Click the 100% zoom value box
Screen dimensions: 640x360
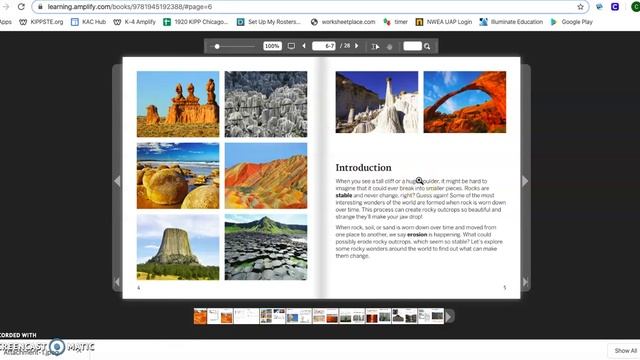[272, 46]
